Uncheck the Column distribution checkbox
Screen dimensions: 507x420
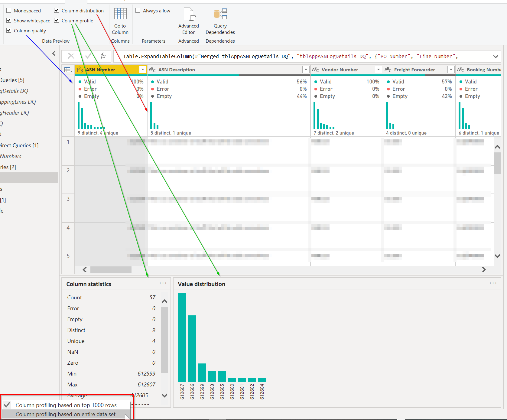(x=57, y=11)
